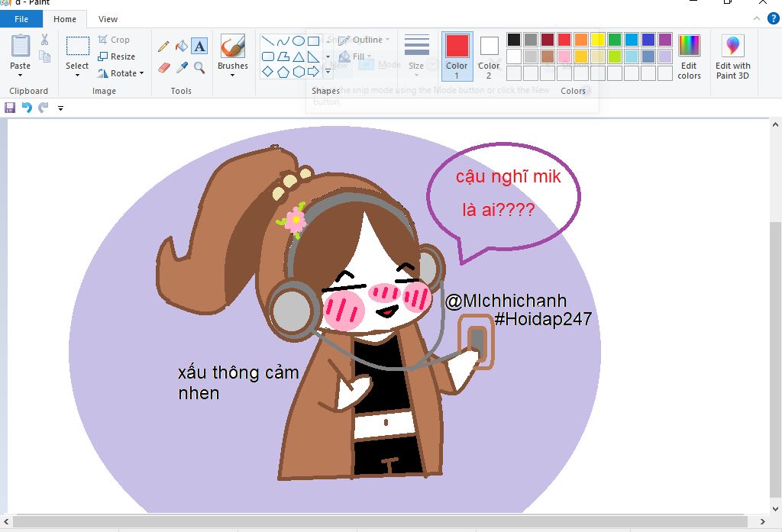782x532 pixels.
Task: Click the vertical scrollbar down arrow
Action: [x=775, y=509]
